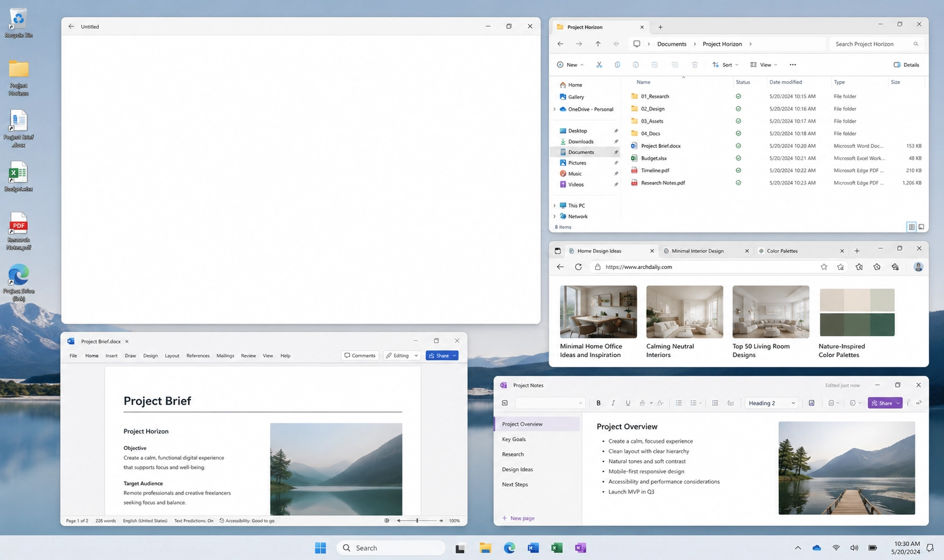The image size is (944, 560).
Task: Click the lock icon in browser address bar
Action: pyautogui.click(x=598, y=267)
